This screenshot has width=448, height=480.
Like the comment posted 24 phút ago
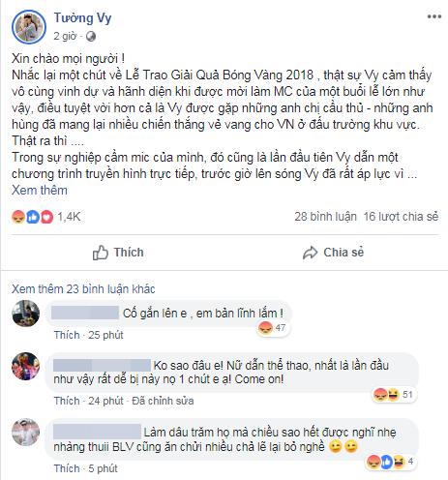tap(67, 401)
